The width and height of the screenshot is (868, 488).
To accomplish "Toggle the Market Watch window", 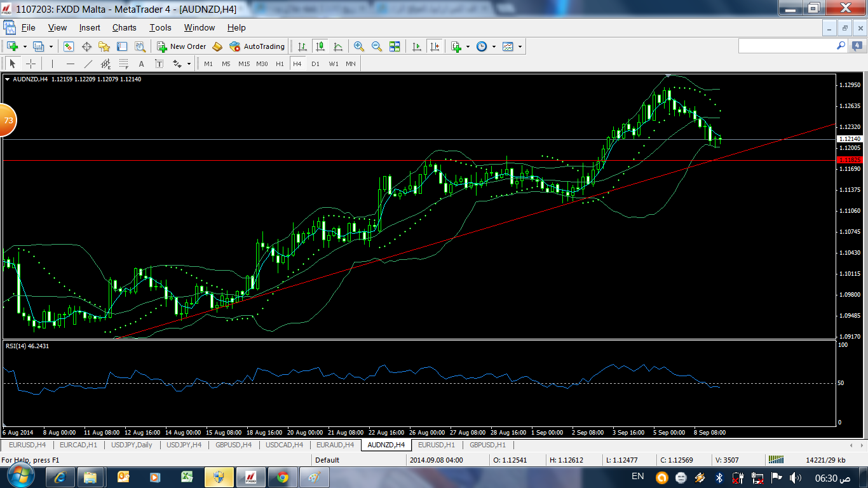I will pos(69,46).
